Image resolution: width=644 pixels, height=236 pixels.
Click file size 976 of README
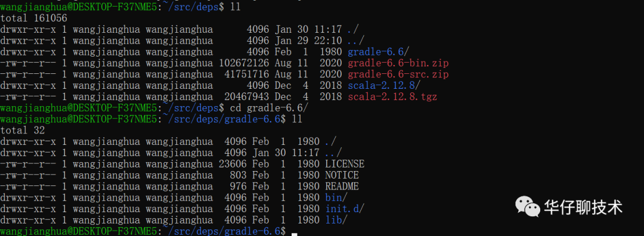pos(238,187)
